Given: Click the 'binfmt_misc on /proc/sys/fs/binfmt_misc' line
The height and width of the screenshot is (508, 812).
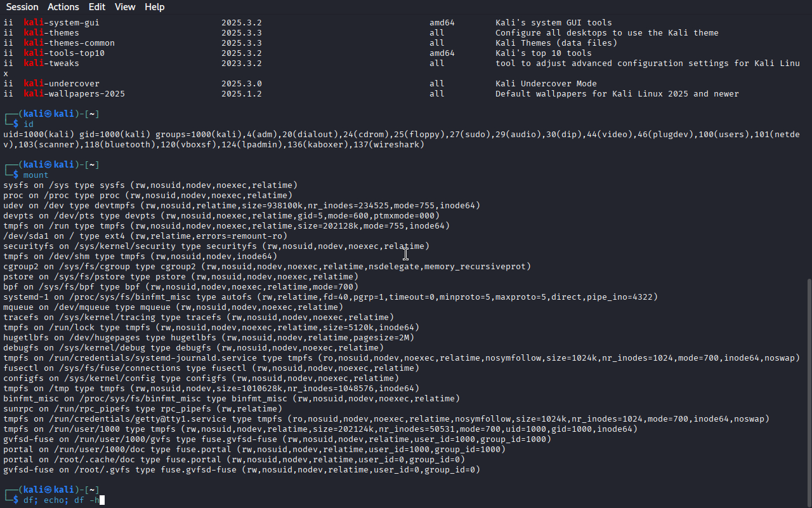Looking at the screenshot, I should 232,399.
